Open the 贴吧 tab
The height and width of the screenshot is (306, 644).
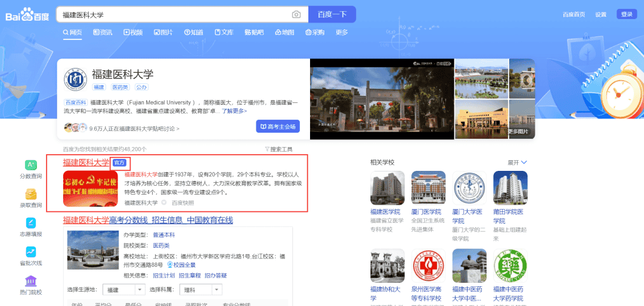click(x=254, y=32)
